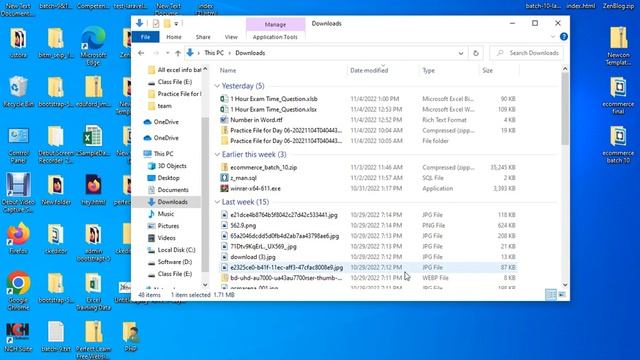Select Documents in navigation pane
This screenshot has width=640, height=360.
coord(173,190)
